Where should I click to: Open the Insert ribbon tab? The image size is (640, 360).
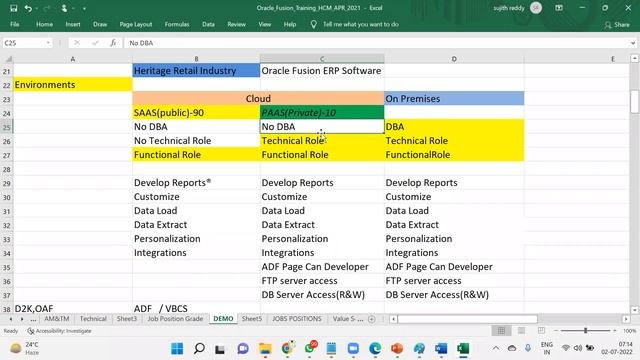tap(73, 24)
